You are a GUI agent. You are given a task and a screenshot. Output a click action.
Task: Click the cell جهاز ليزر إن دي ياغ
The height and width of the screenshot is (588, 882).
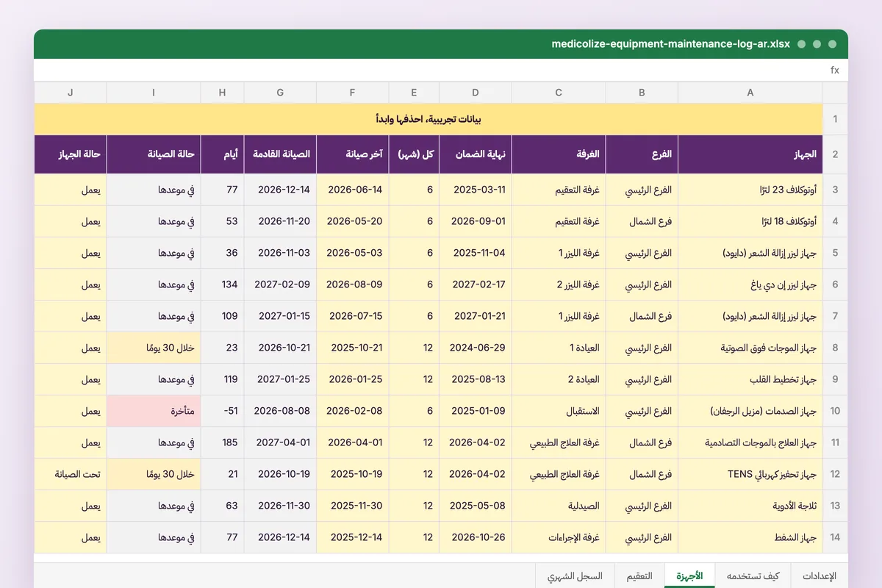[x=750, y=284]
